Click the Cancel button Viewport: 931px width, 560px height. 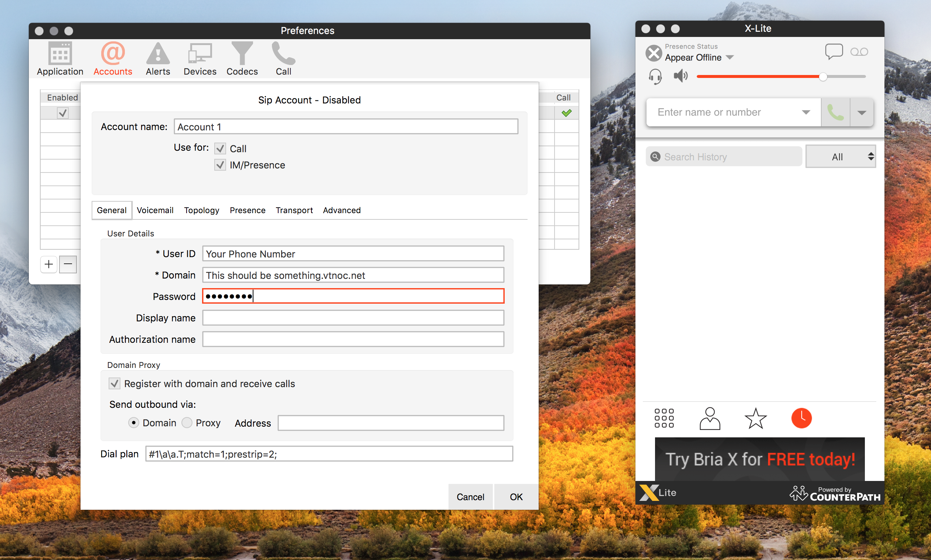(470, 497)
